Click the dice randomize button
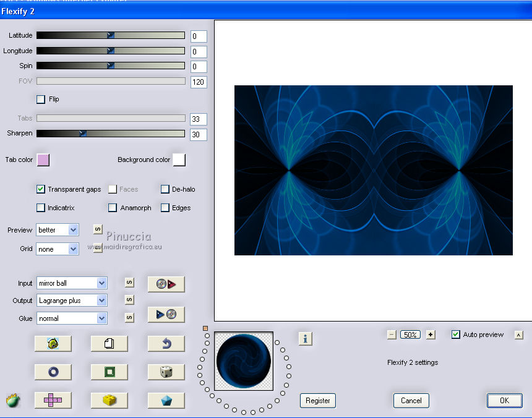 [166, 372]
